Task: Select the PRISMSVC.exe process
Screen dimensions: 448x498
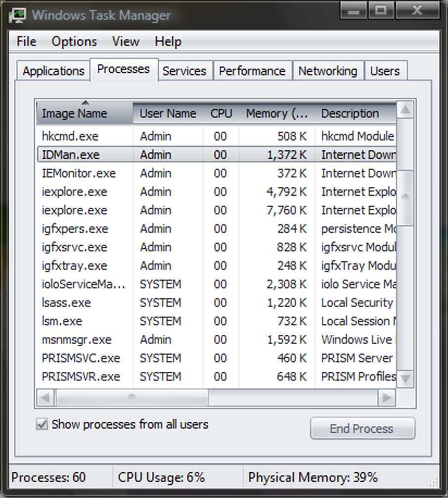Action: (x=217, y=358)
